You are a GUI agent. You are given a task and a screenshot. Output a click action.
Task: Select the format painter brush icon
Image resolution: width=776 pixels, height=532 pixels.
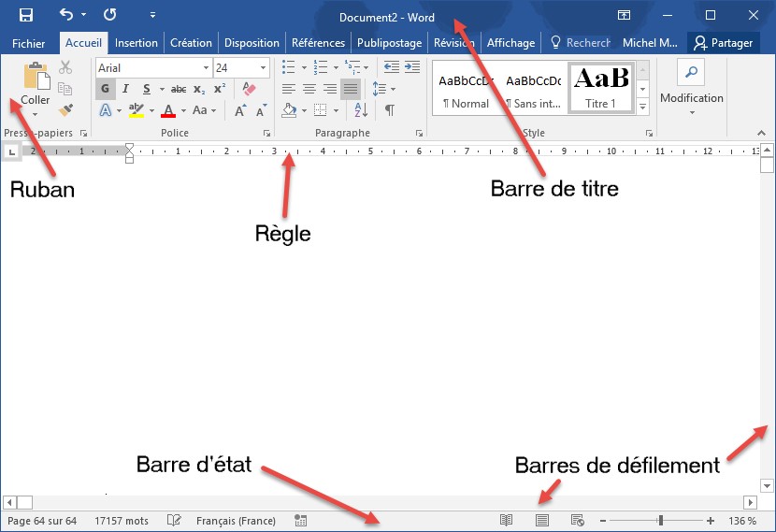(x=65, y=110)
